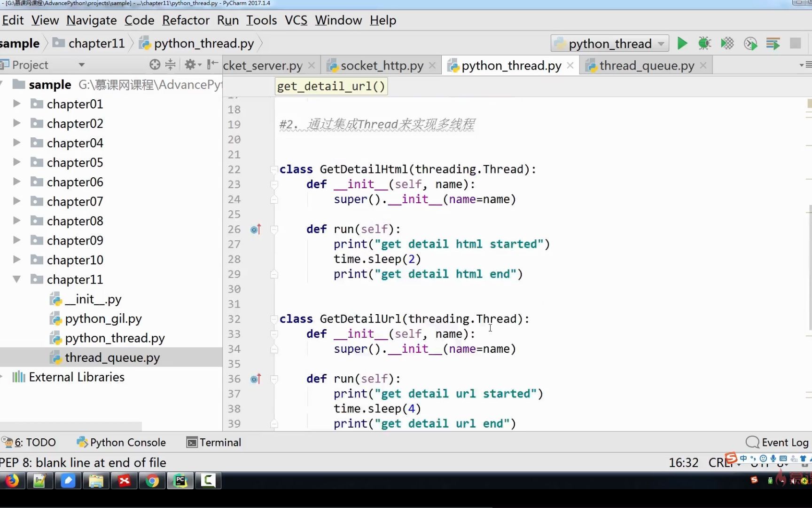Switch to socket_http.py tab
The width and height of the screenshot is (812, 508).
(382, 66)
